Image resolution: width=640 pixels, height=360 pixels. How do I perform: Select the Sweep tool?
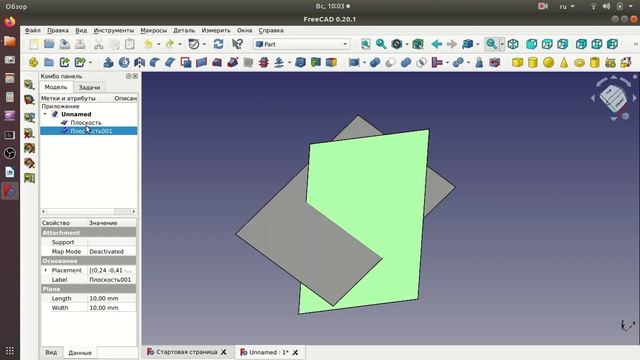[233, 62]
